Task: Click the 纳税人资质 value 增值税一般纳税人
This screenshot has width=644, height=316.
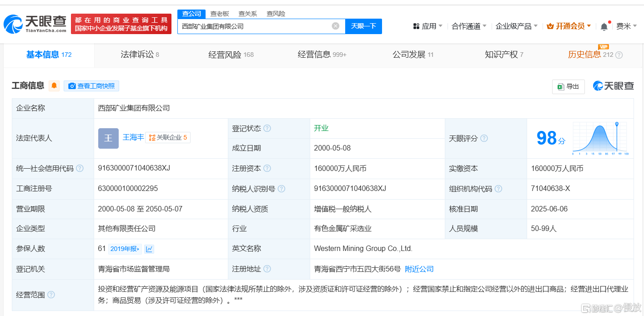Action: (x=343, y=209)
